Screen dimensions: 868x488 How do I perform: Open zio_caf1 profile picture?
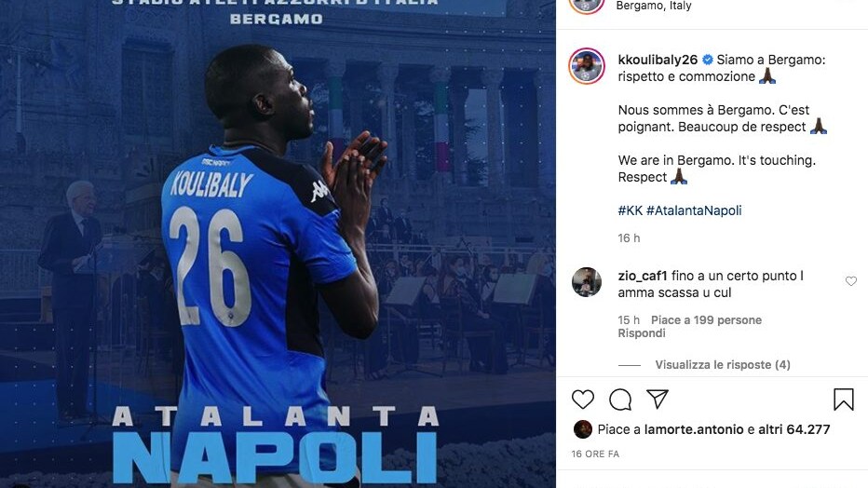(x=586, y=282)
